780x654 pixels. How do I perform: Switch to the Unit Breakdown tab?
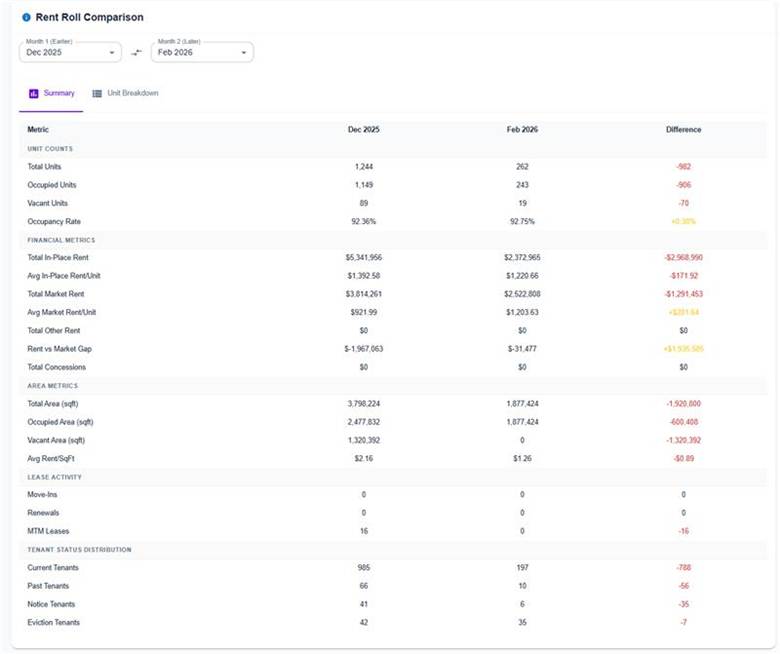(x=132, y=93)
